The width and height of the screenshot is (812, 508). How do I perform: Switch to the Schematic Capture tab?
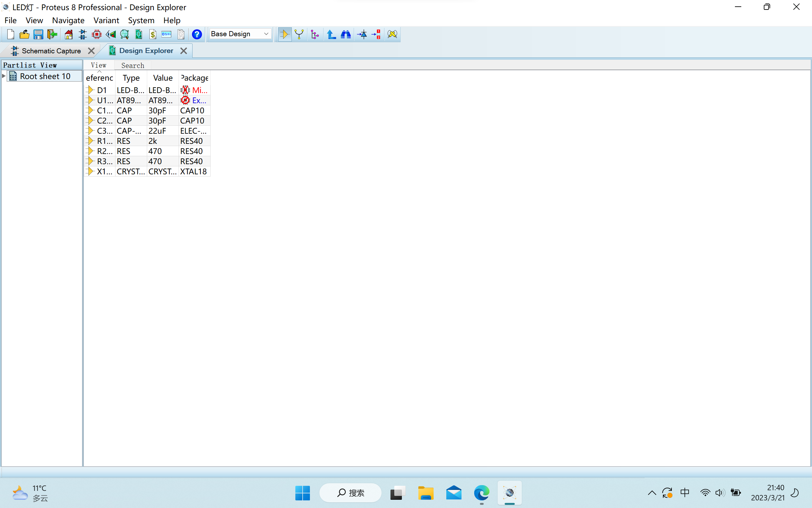[51, 51]
